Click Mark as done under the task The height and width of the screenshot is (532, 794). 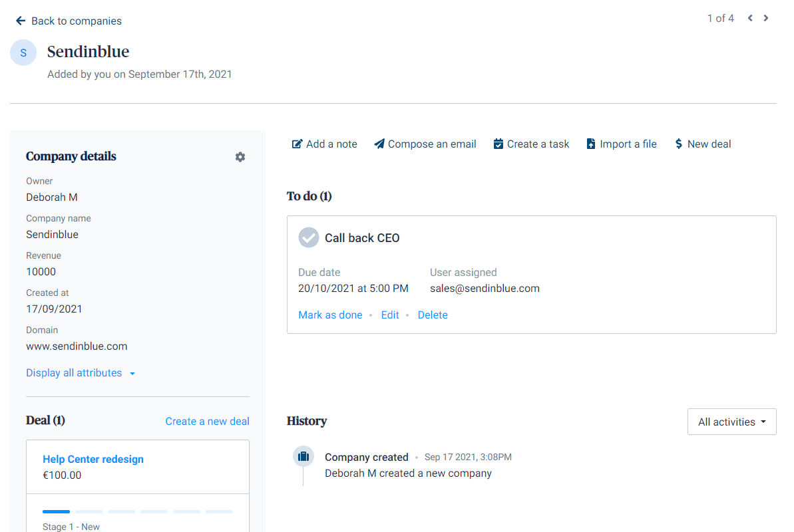pos(330,315)
